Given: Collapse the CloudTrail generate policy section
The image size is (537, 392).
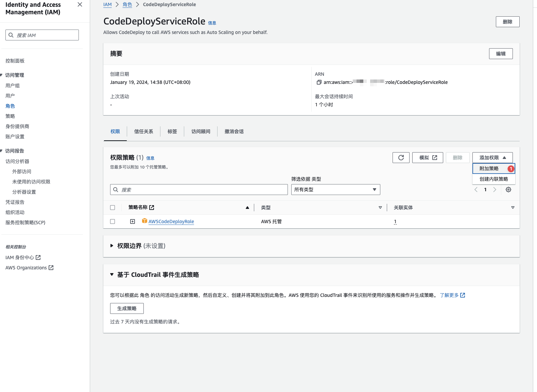Looking at the screenshot, I should 112,274.
